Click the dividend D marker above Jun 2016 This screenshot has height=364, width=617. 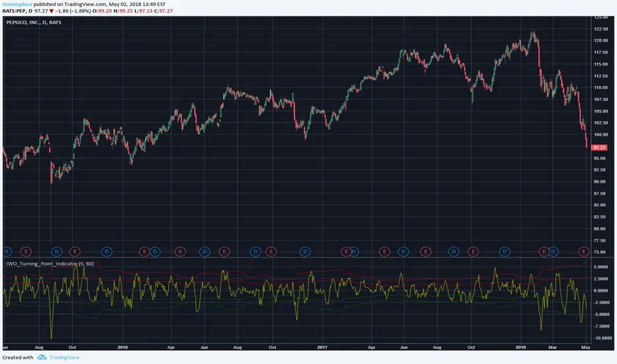coord(204,251)
